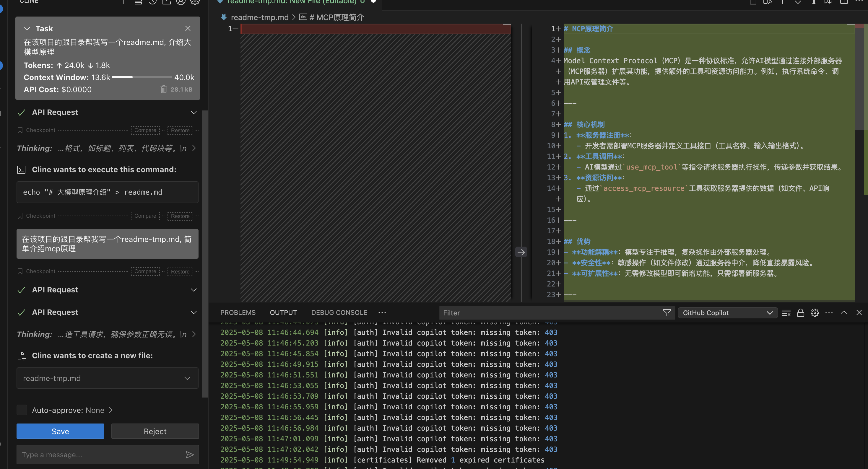Send the message using the arrow icon
Viewport: 868px width, 469px height.
pyautogui.click(x=190, y=455)
